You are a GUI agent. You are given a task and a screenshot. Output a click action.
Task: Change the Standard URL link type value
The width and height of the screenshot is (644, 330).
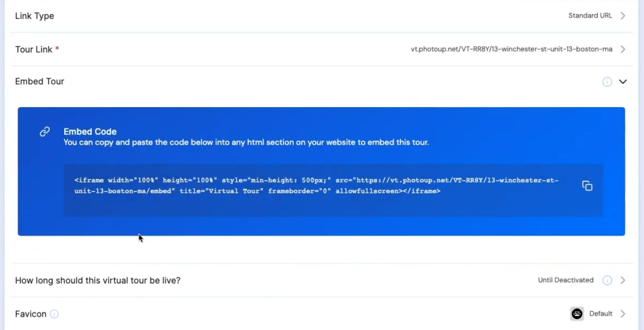click(x=590, y=16)
